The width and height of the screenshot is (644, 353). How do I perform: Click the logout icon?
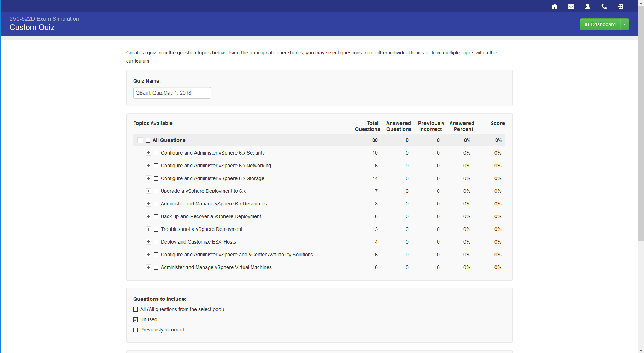click(x=621, y=6)
